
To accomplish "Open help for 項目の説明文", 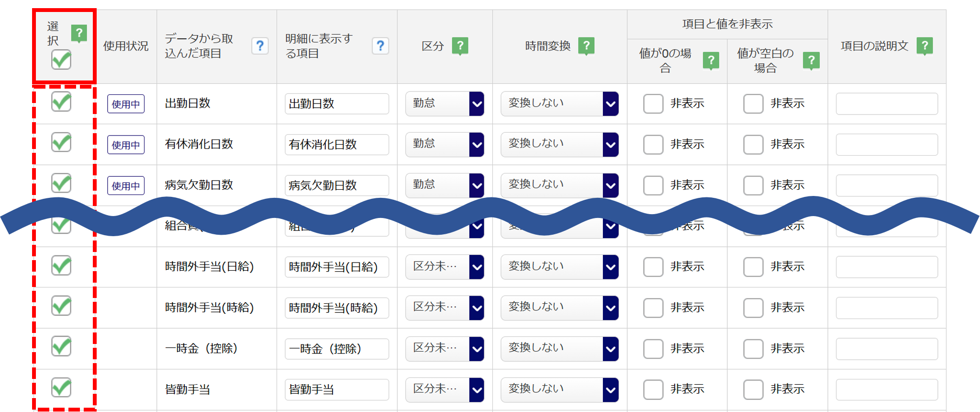I will tap(925, 46).
